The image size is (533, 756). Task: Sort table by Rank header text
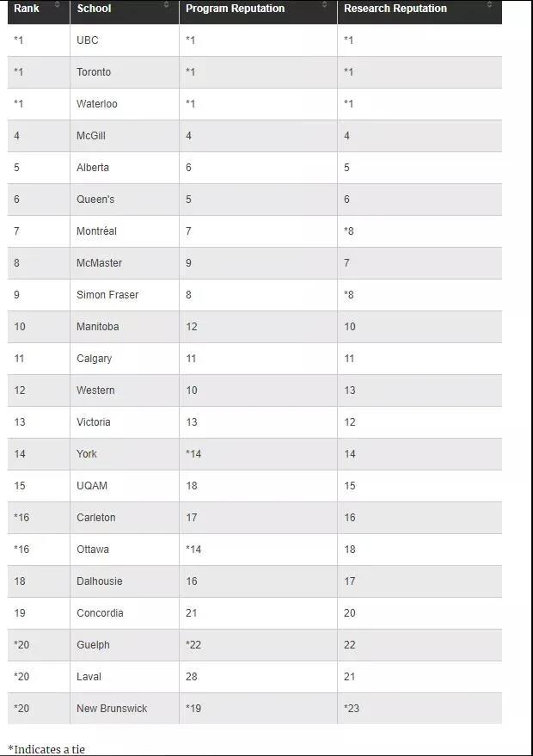coord(27,9)
